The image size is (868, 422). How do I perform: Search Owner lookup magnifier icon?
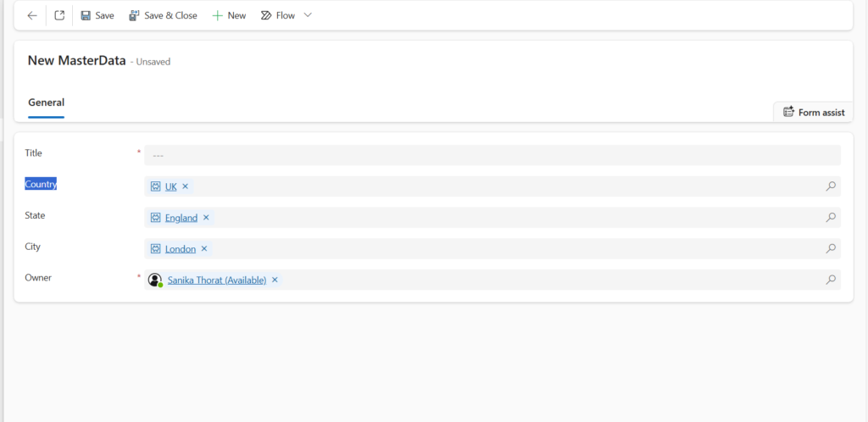click(831, 280)
